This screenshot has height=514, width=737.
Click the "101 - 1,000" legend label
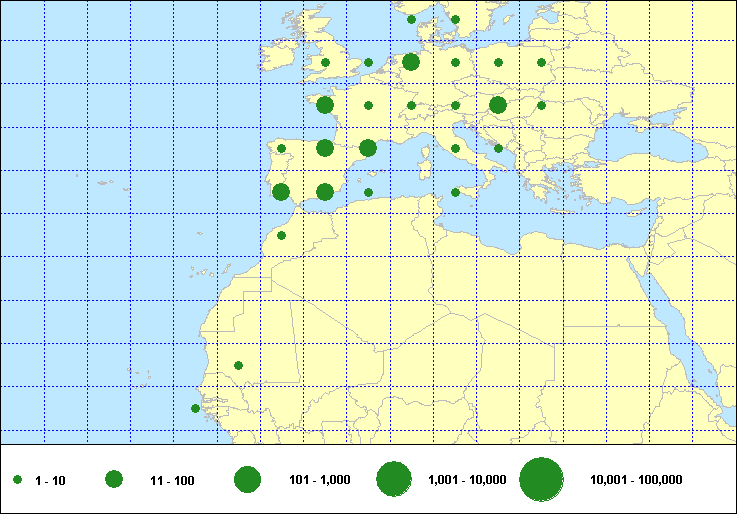tap(319, 481)
